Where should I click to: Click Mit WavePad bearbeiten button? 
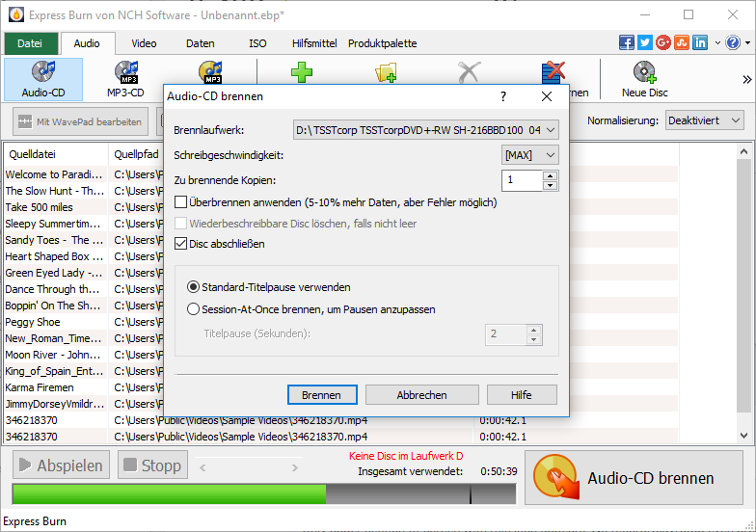80,121
